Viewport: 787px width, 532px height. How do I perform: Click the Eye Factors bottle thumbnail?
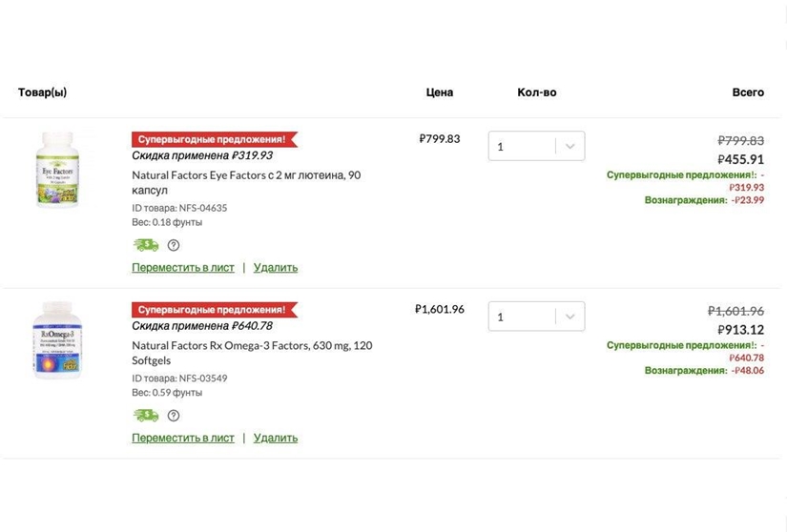coord(58,169)
